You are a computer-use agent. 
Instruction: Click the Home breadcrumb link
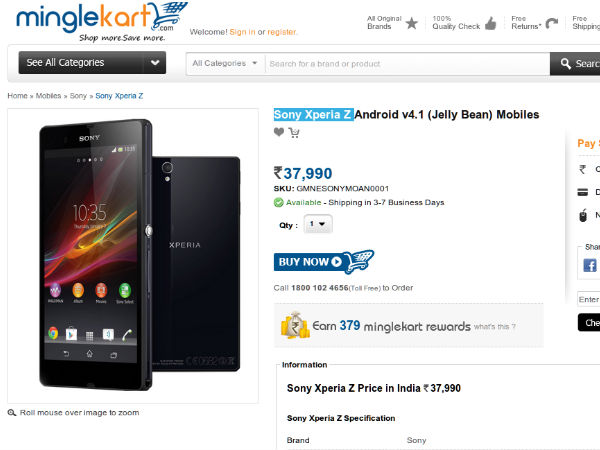click(x=17, y=96)
